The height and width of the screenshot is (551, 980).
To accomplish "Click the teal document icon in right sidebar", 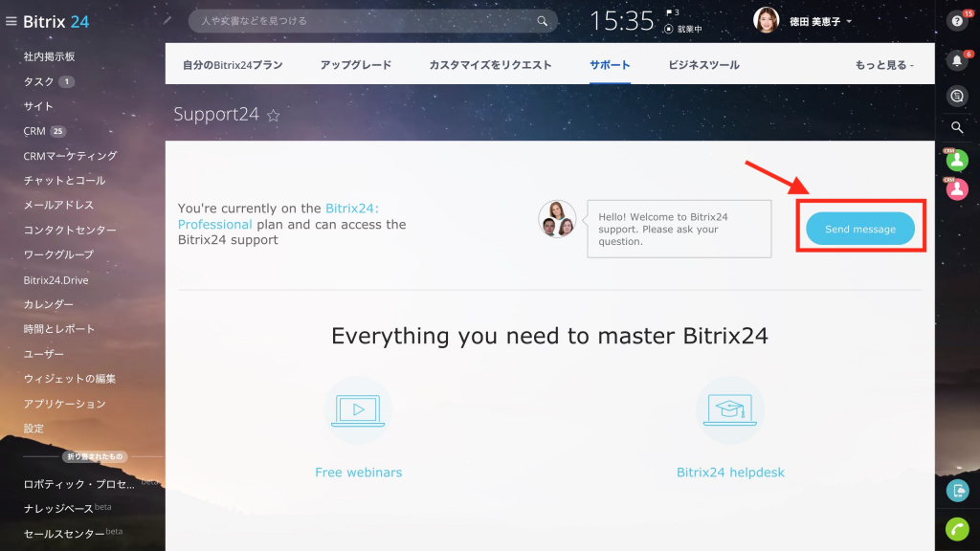I will (x=957, y=491).
